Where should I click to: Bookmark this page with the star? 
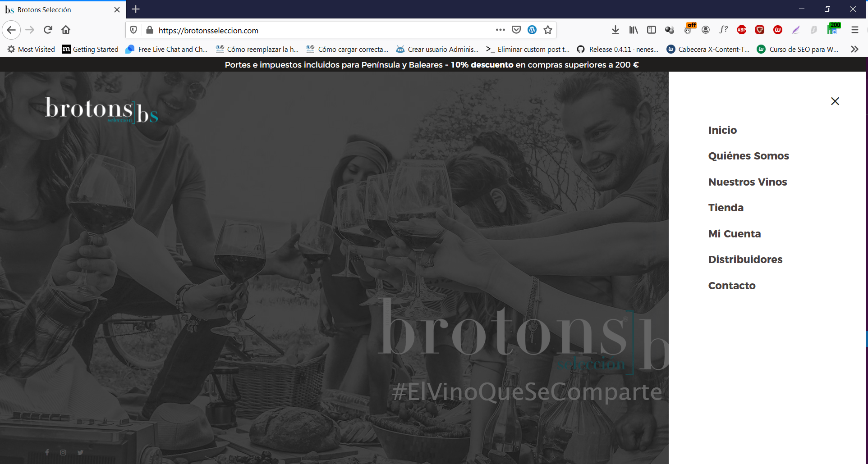pyautogui.click(x=548, y=30)
